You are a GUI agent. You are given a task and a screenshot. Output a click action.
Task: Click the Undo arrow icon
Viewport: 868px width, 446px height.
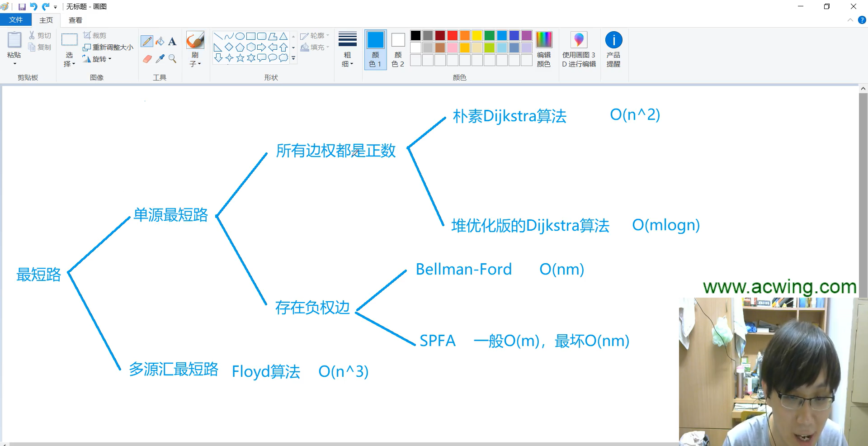tap(33, 7)
